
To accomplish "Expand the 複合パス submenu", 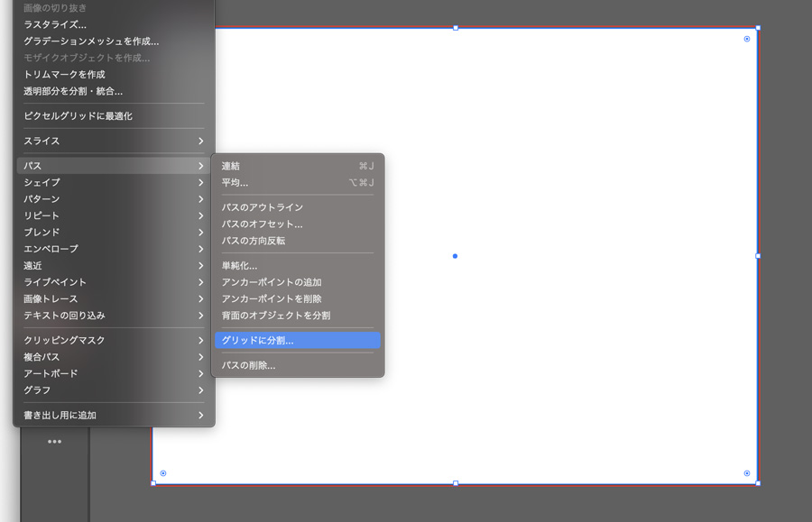I will [x=114, y=357].
